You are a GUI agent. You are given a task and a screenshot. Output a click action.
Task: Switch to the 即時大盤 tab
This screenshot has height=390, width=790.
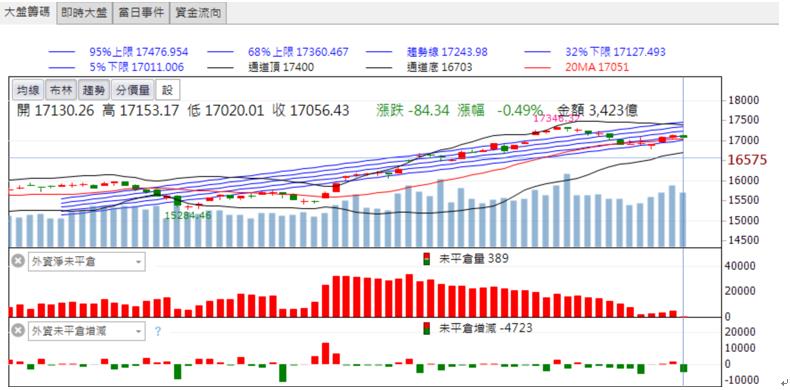[85, 14]
